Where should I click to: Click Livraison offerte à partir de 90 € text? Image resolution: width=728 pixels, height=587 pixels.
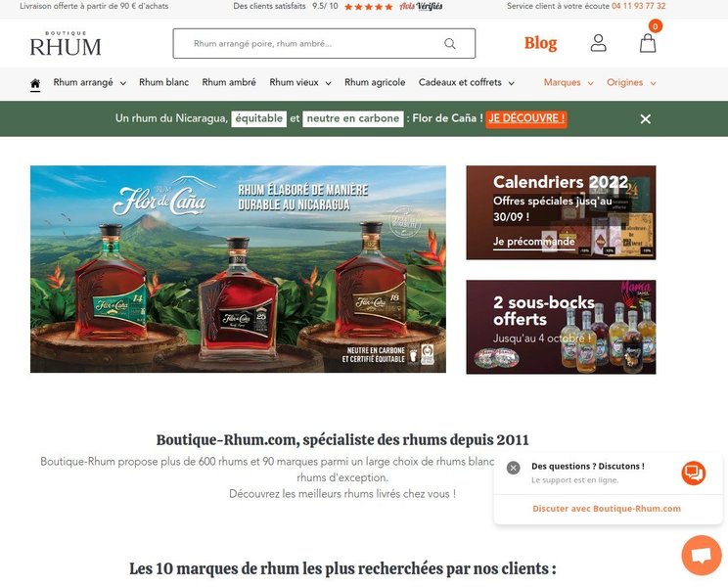point(94,6)
